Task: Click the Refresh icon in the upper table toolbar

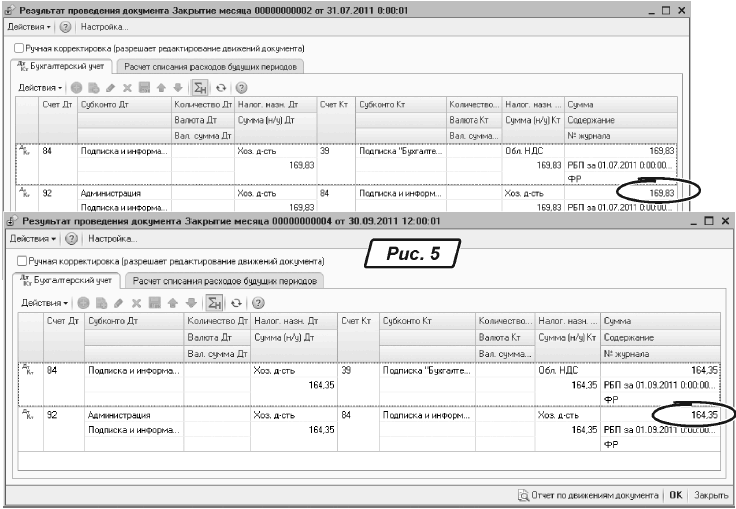Action: [x=221, y=87]
